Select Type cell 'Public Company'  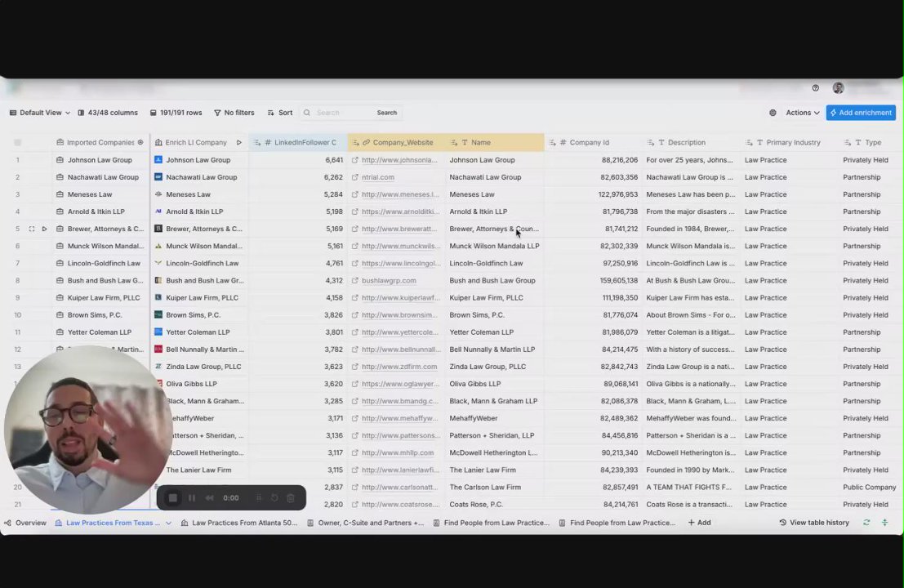click(x=871, y=487)
